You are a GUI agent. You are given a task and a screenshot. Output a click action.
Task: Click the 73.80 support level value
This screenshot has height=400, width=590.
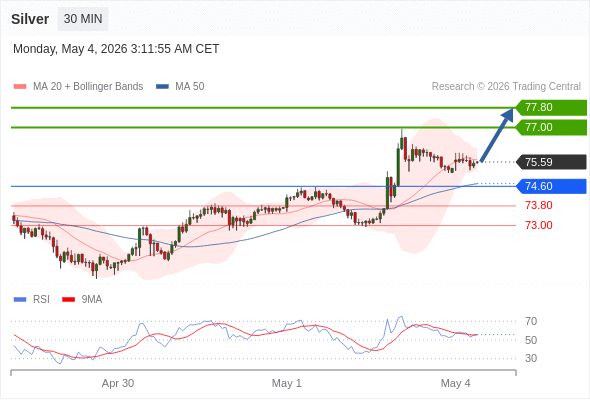pyautogui.click(x=539, y=205)
